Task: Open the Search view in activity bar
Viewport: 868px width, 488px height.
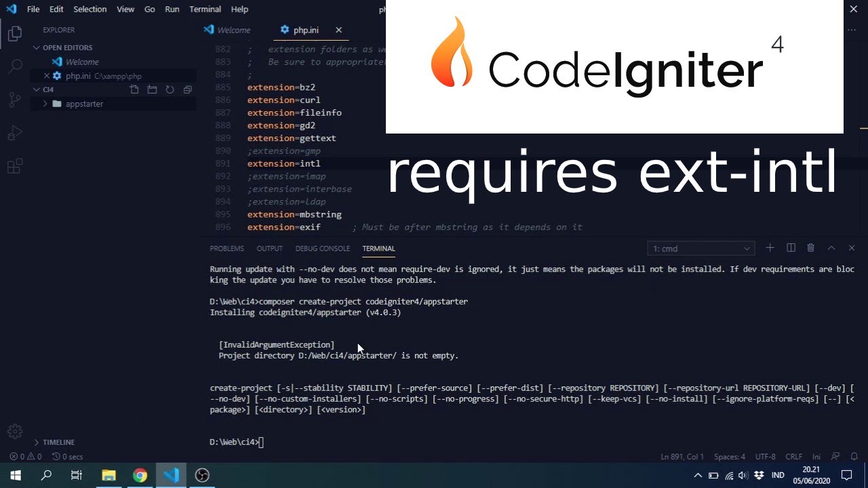Action: point(15,66)
